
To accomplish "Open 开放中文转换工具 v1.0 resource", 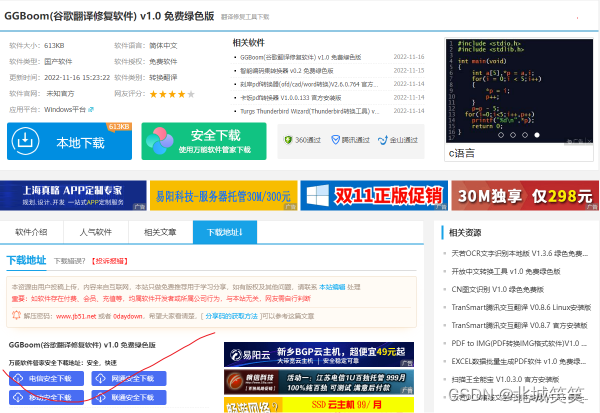I will coord(506,271).
